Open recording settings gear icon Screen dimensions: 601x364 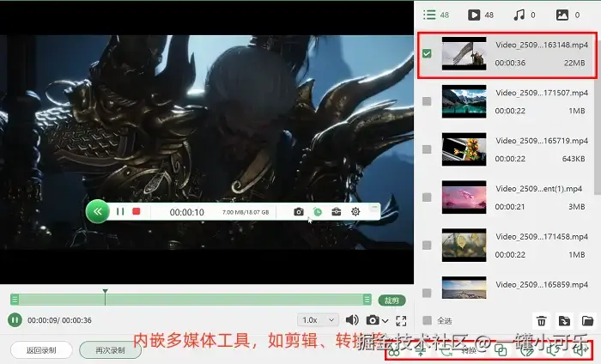coord(355,211)
